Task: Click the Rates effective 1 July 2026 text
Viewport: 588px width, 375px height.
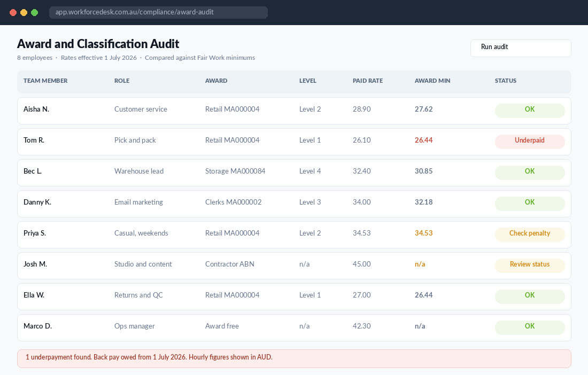Action: coord(99,58)
